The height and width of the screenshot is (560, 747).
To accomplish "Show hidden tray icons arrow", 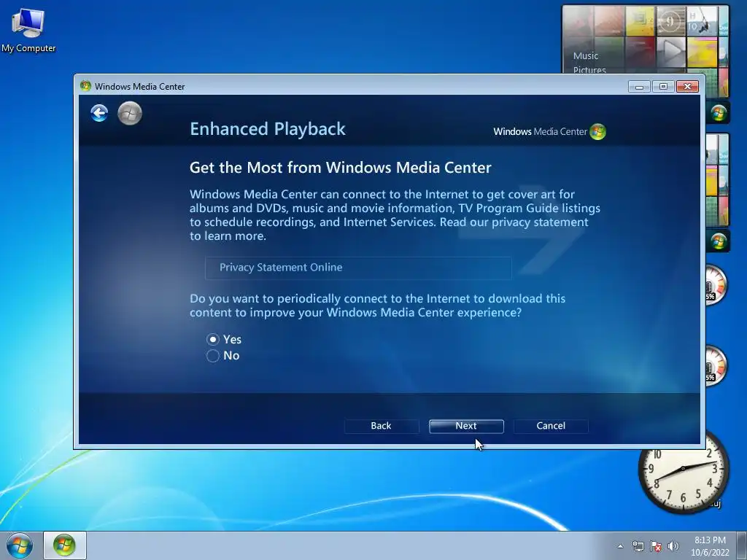I will (x=620, y=546).
